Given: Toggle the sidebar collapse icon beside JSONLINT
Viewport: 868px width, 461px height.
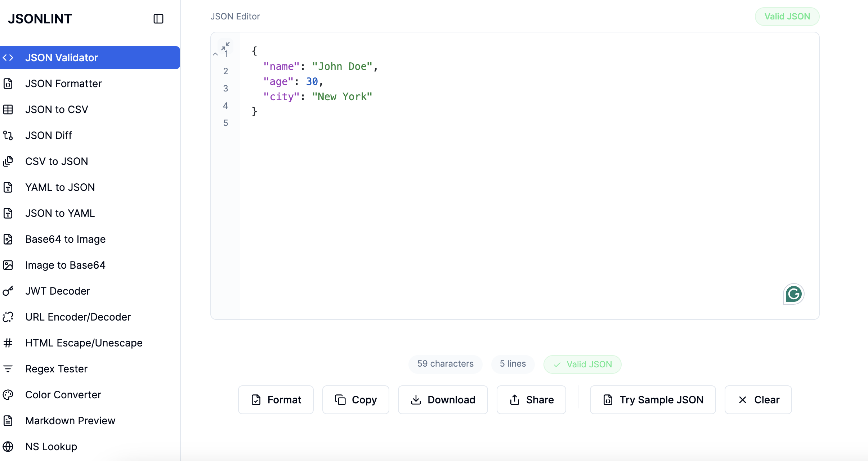Looking at the screenshot, I should pyautogui.click(x=158, y=18).
